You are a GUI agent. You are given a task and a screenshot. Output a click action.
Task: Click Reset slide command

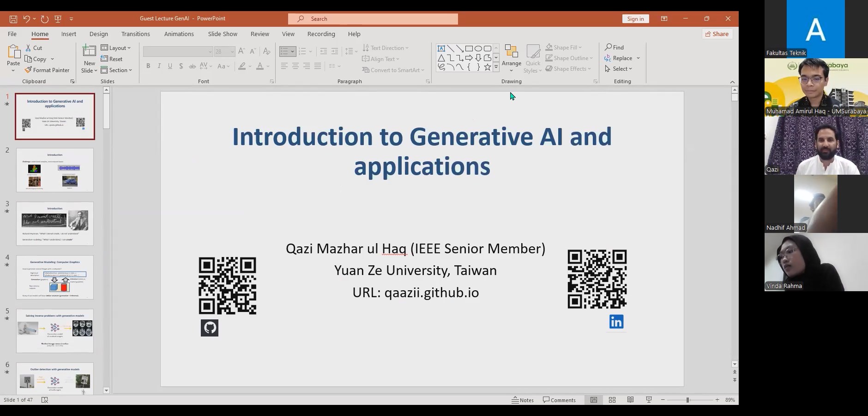click(112, 59)
